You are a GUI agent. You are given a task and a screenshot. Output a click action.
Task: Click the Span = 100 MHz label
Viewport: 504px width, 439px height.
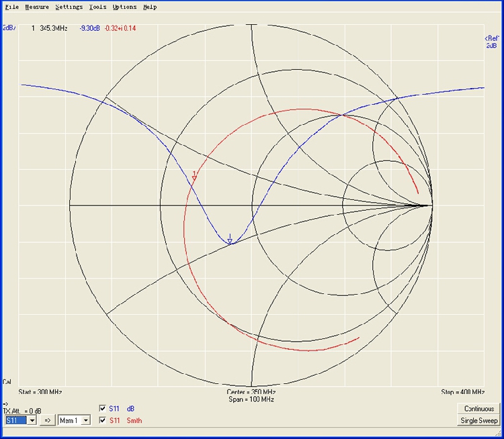(x=251, y=399)
